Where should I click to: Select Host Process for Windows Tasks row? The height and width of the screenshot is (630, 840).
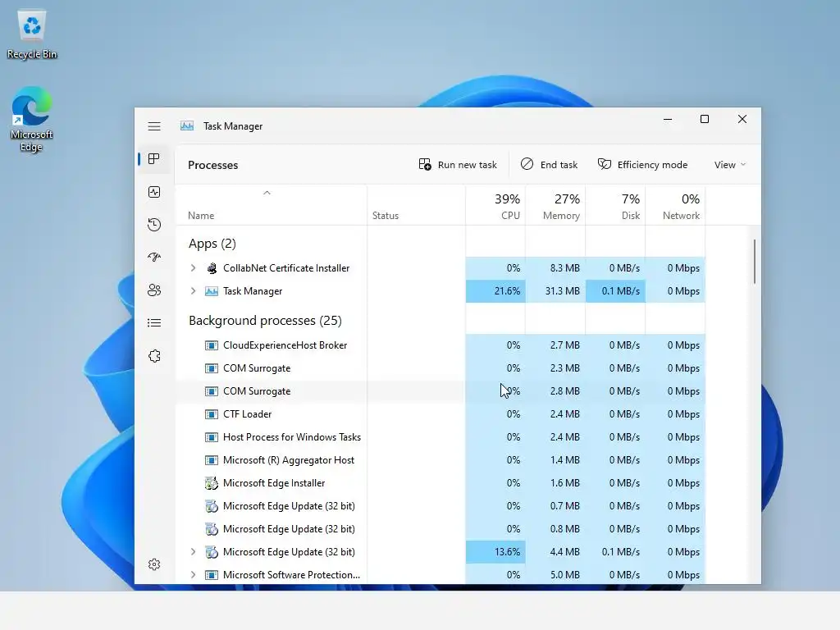click(x=441, y=437)
